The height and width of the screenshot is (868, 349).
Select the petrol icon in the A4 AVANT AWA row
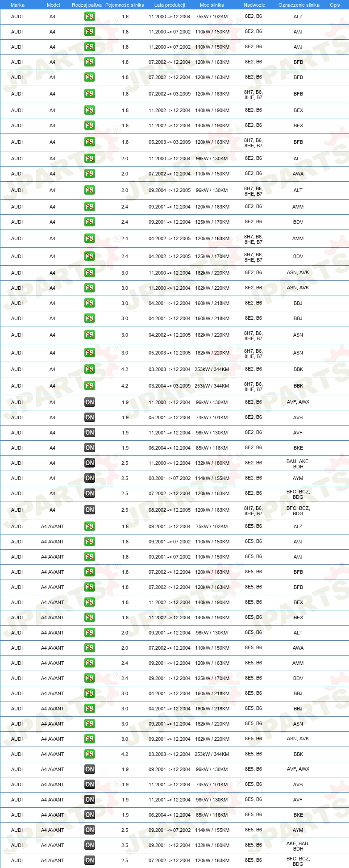[90, 648]
